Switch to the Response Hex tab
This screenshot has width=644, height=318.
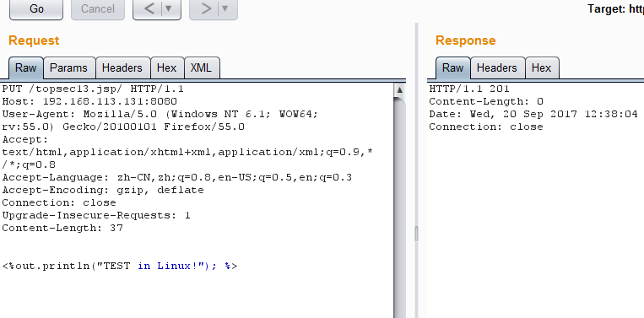click(x=541, y=67)
